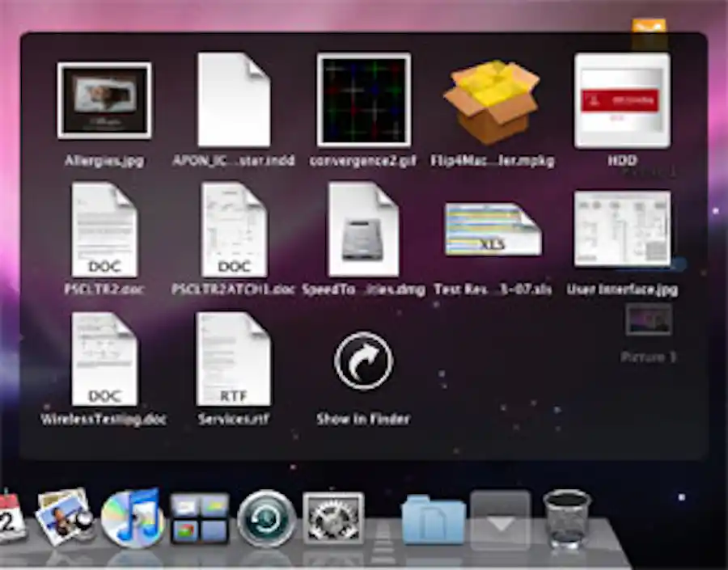
Task: Open the User Interface.jpg image
Action: point(621,230)
